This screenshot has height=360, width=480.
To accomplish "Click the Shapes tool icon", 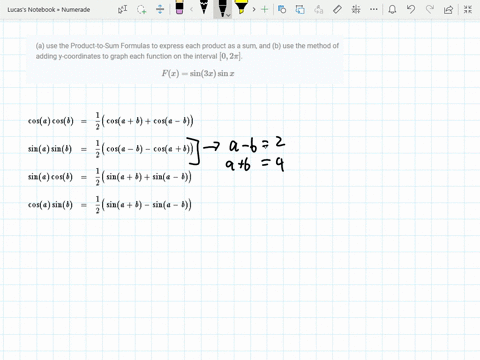I will click(282, 9).
